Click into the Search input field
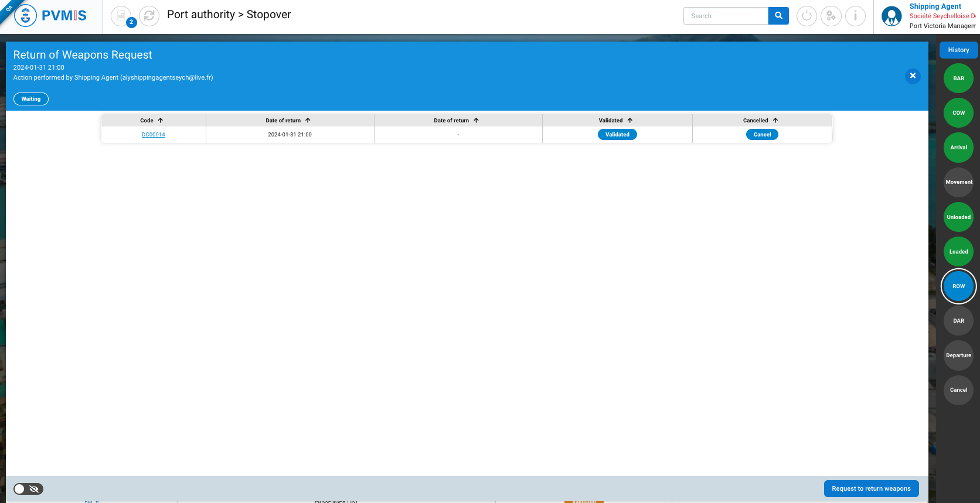The width and height of the screenshot is (980, 503). pos(726,16)
